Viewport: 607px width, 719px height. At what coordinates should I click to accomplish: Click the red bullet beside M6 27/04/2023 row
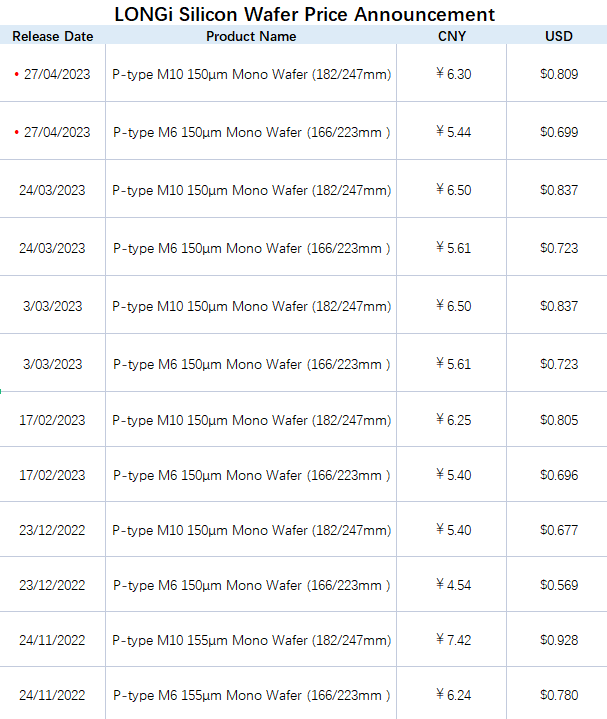coord(17,132)
